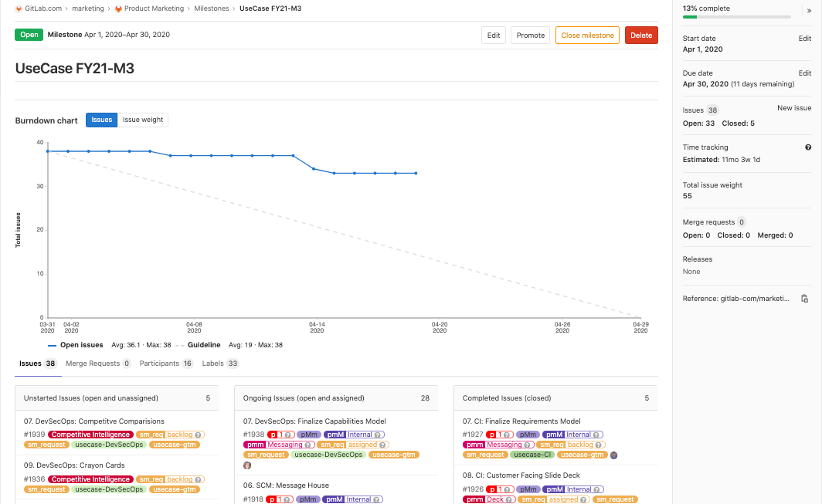The width and height of the screenshot is (822, 504).
Task: Edit the milestone start date
Action: (804, 39)
